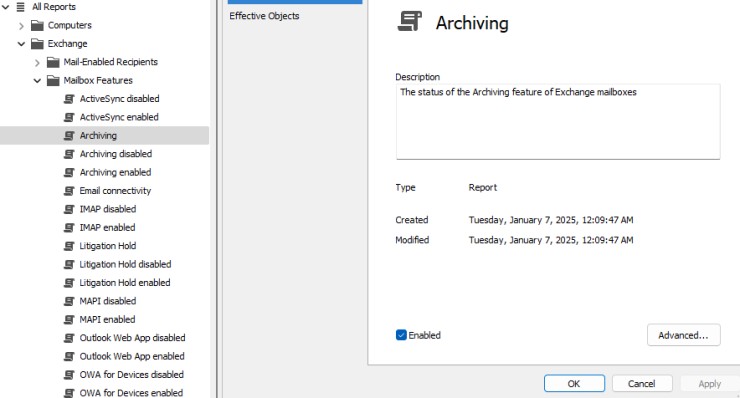Click the MAPI disabled report icon
This screenshot has width=740, height=398.
(69, 301)
